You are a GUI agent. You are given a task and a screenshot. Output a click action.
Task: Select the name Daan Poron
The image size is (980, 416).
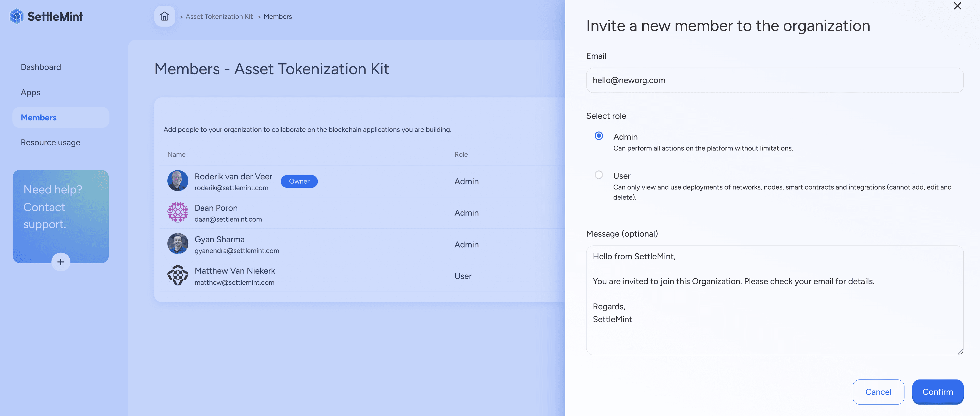[216, 208]
